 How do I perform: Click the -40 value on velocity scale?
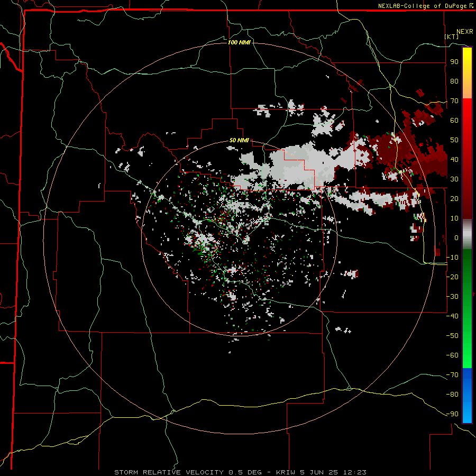tap(452, 316)
